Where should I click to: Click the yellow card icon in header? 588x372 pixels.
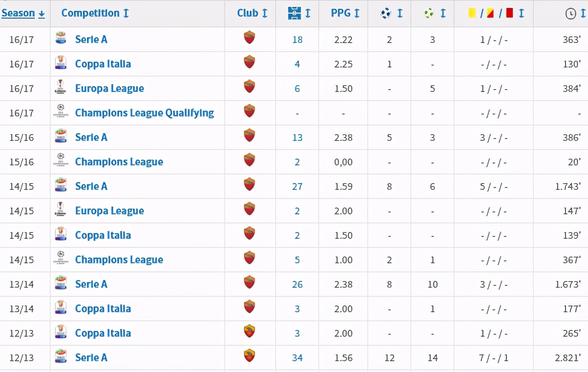pos(472,13)
